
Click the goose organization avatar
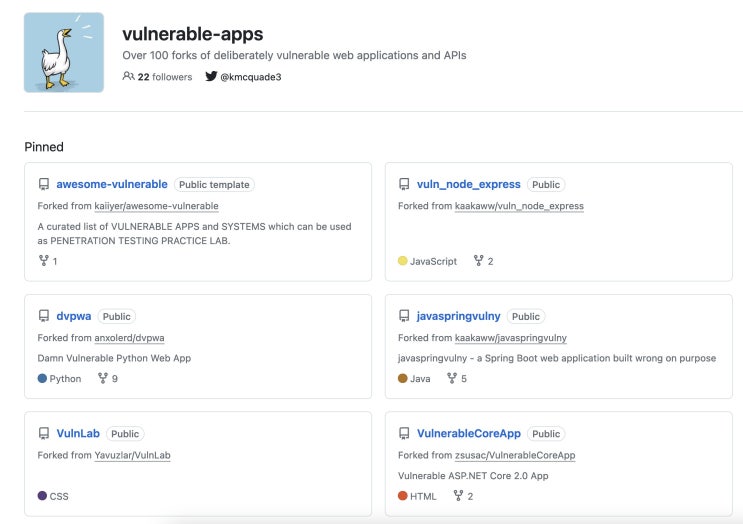(64, 53)
